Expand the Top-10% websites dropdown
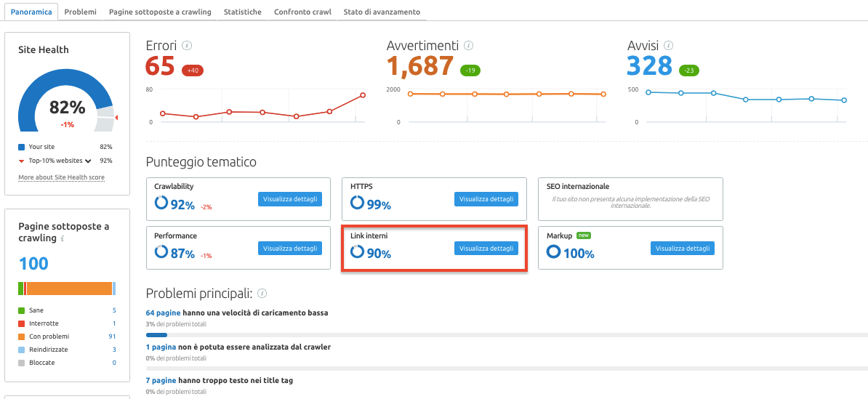Viewport: 868px width, 399px height. tap(88, 161)
